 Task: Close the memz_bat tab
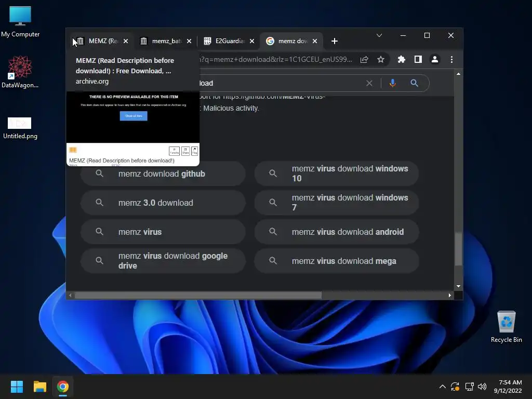pyautogui.click(x=189, y=41)
